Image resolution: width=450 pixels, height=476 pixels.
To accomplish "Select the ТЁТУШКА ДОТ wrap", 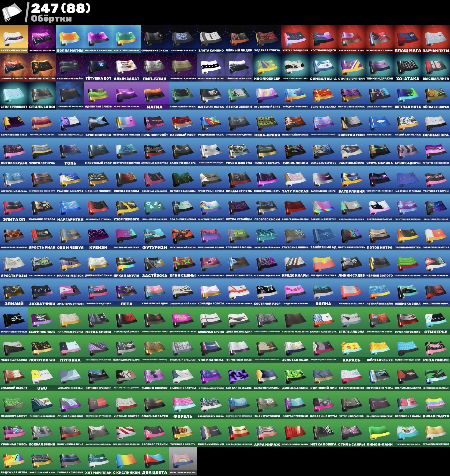I will (x=98, y=66).
